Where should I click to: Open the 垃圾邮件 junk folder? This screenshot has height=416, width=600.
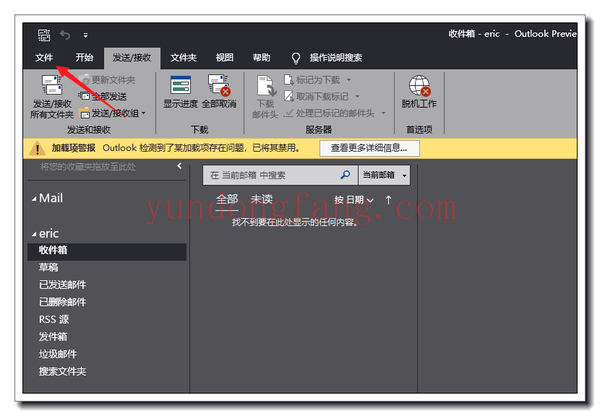coord(58,354)
